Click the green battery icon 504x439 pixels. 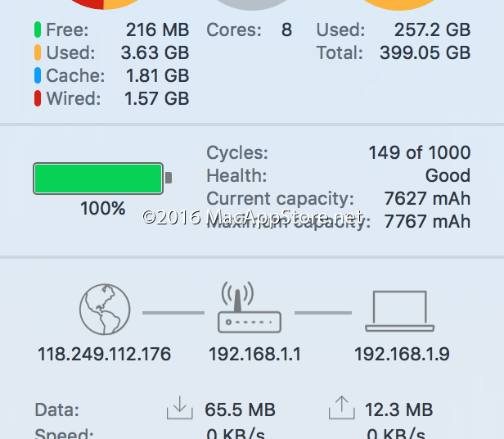99,178
